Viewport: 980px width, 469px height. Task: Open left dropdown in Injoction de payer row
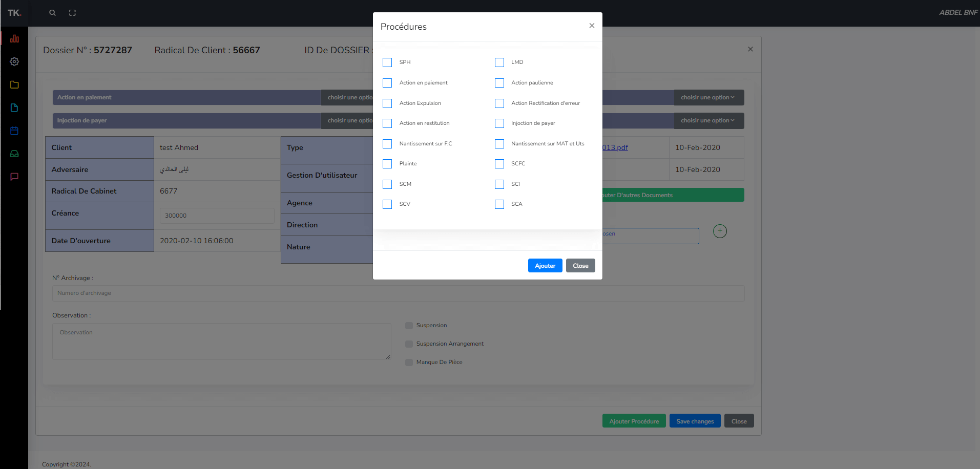(347, 121)
